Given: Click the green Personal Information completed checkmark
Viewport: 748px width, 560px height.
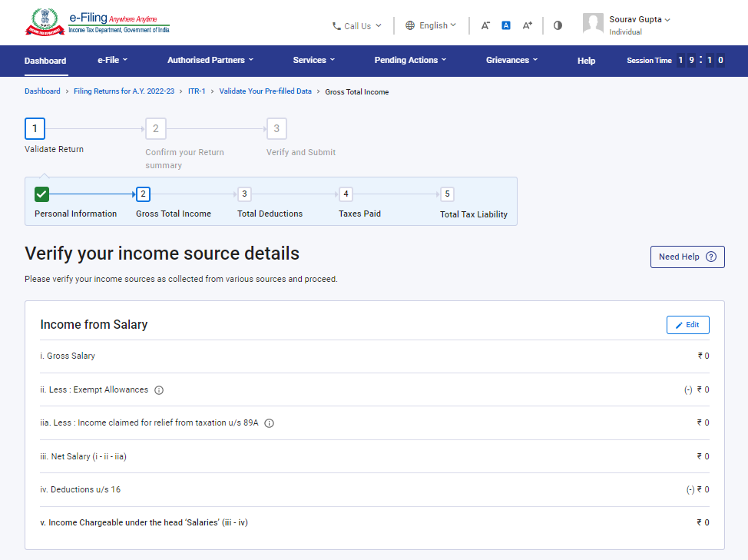Looking at the screenshot, I should pyautogui.click(x=42, y=194).
